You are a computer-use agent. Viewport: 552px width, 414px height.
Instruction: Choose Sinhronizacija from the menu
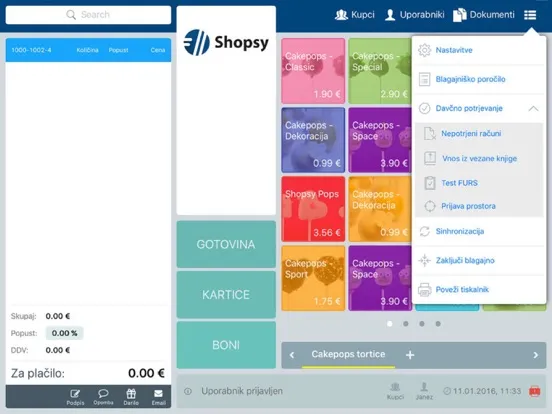[479, 231]
